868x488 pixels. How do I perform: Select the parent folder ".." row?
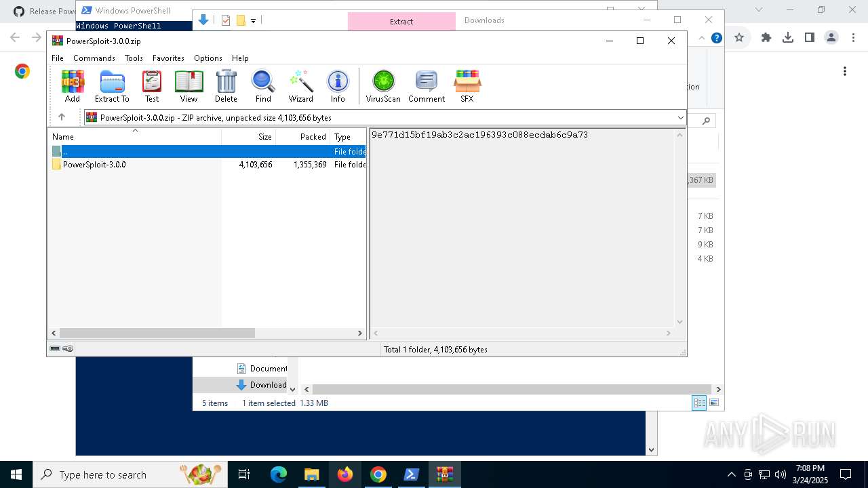coord(208,152)
